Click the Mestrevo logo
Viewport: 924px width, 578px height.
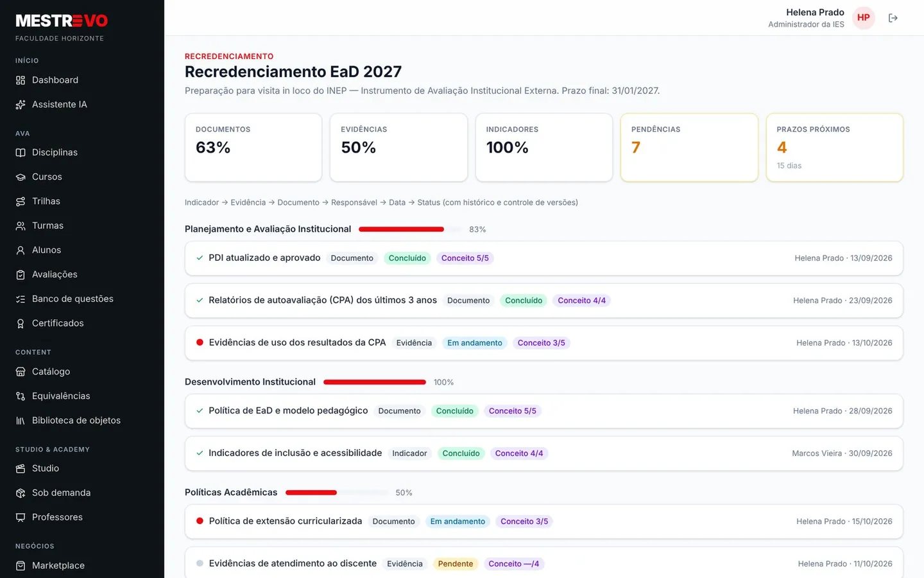point(62,21)
